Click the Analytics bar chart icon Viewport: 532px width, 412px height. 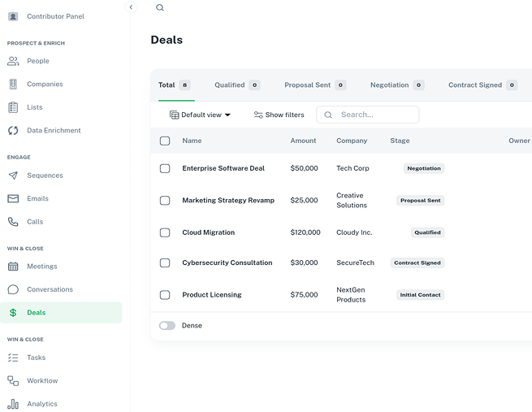(13, 404)
